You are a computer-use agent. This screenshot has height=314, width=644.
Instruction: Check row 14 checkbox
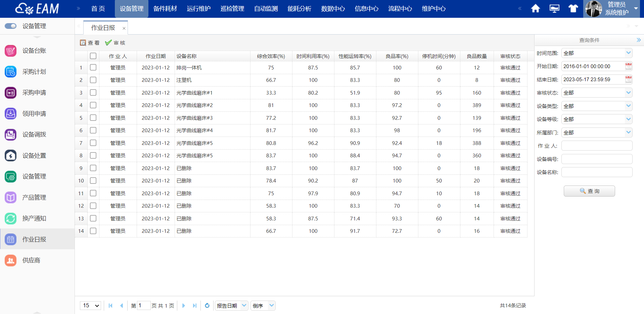pos(93,231)
